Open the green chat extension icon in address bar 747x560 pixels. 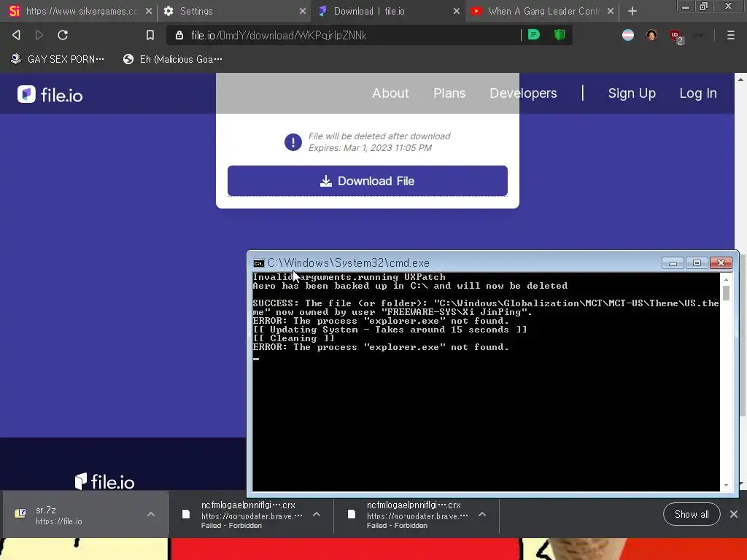click(534, 34)
